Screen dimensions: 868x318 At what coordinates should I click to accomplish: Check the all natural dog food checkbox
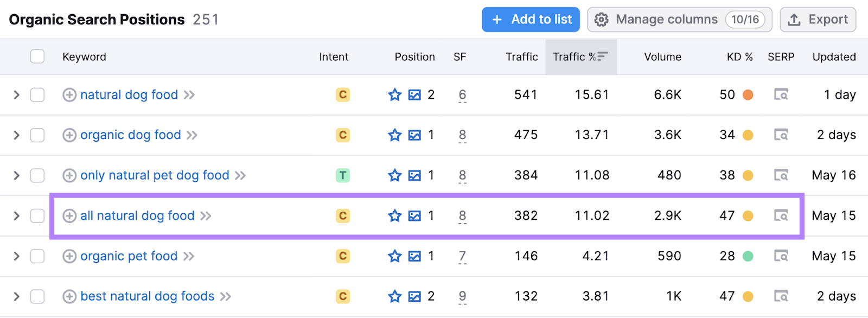[37, 216]
